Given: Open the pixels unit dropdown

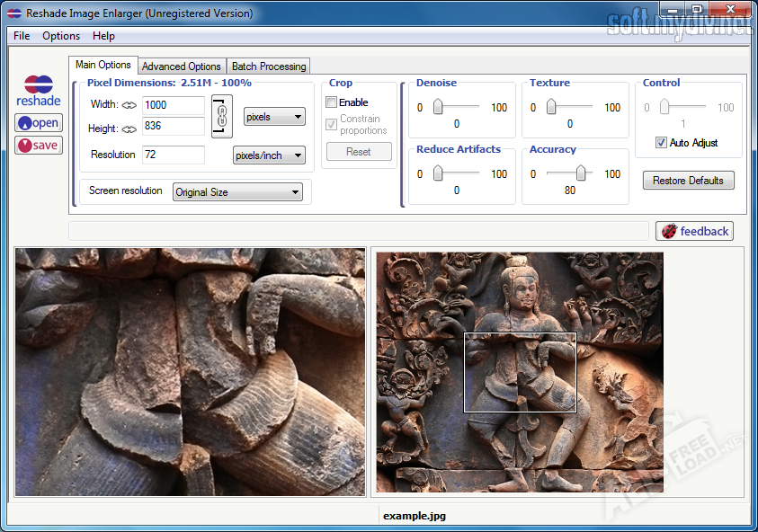Looking at the screenshot, I should point(274,117).
